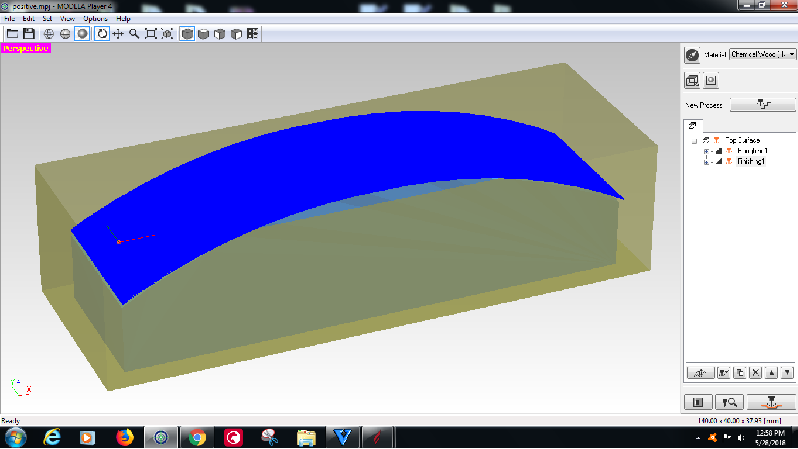Click the start cutting mill button
Image resolution: width=798 pixels, height=449 pixels.
pyautogui.click(x=772, y=403)
